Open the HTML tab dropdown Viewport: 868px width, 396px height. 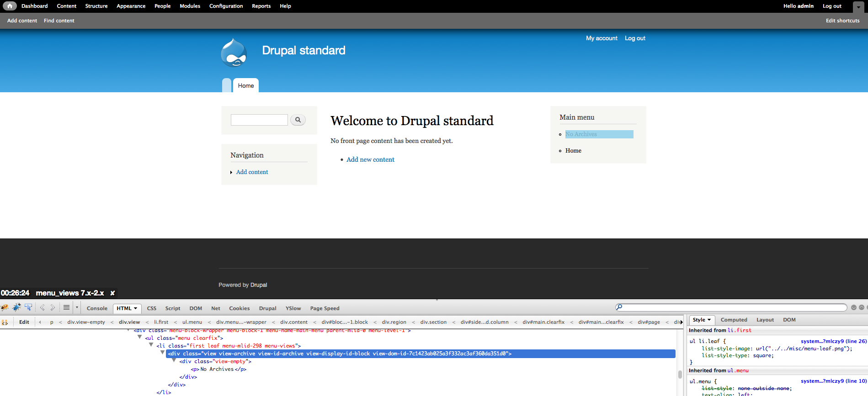coord(135,308)
